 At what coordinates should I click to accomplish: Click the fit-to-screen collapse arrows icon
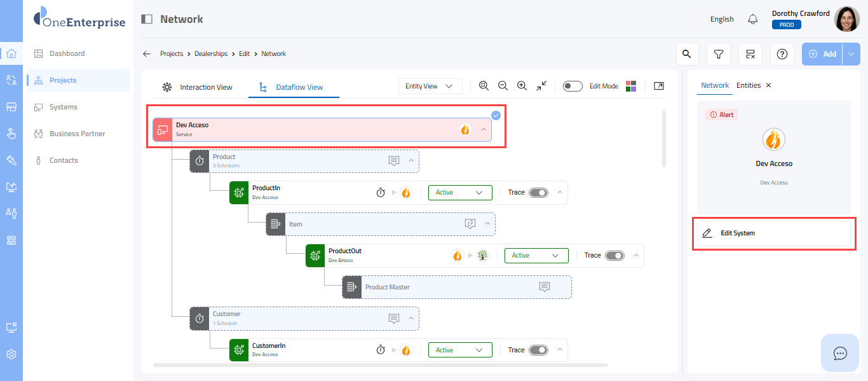541,86
